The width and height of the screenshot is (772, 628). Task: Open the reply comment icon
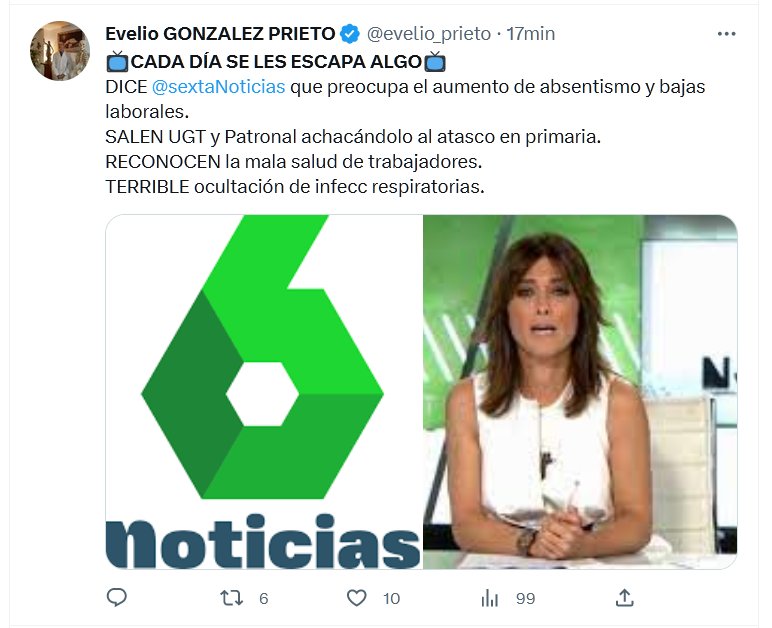[x=117, y=597]
